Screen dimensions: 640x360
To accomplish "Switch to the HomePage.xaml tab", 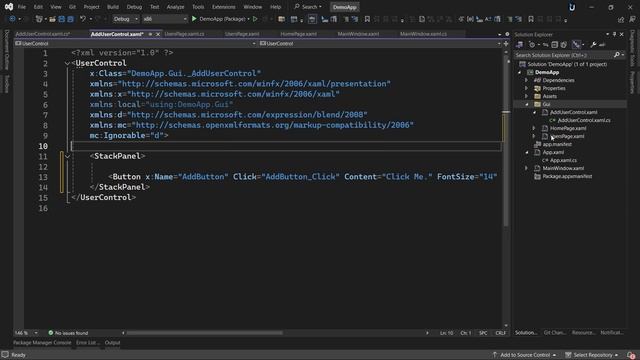I will (298, 34).
